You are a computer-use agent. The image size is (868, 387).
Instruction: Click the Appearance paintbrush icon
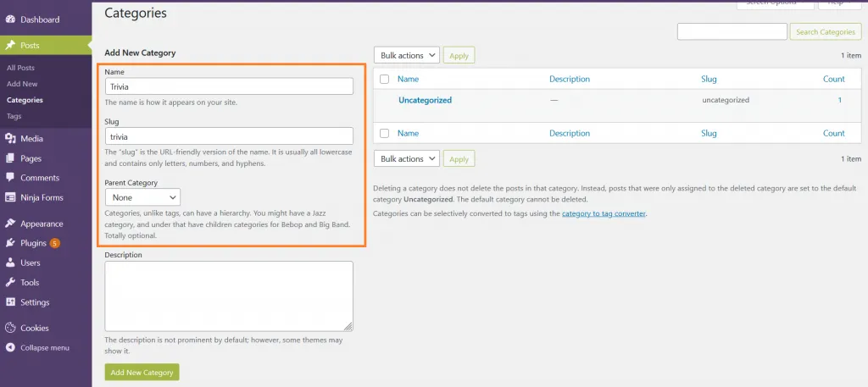10,224
